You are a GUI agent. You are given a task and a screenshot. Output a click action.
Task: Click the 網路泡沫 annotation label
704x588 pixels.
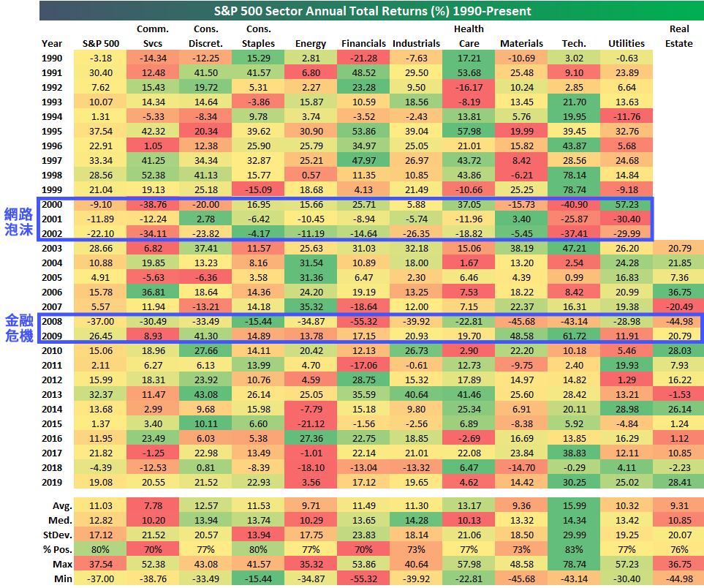pyautogui.click(x=18, y=222)
